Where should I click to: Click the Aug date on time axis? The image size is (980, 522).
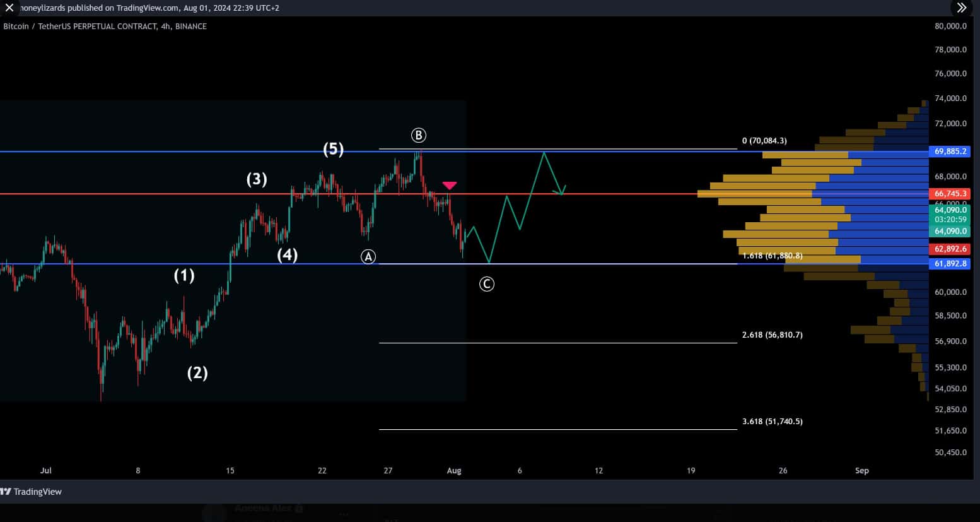pyautogui.click(x=454, y=471)
